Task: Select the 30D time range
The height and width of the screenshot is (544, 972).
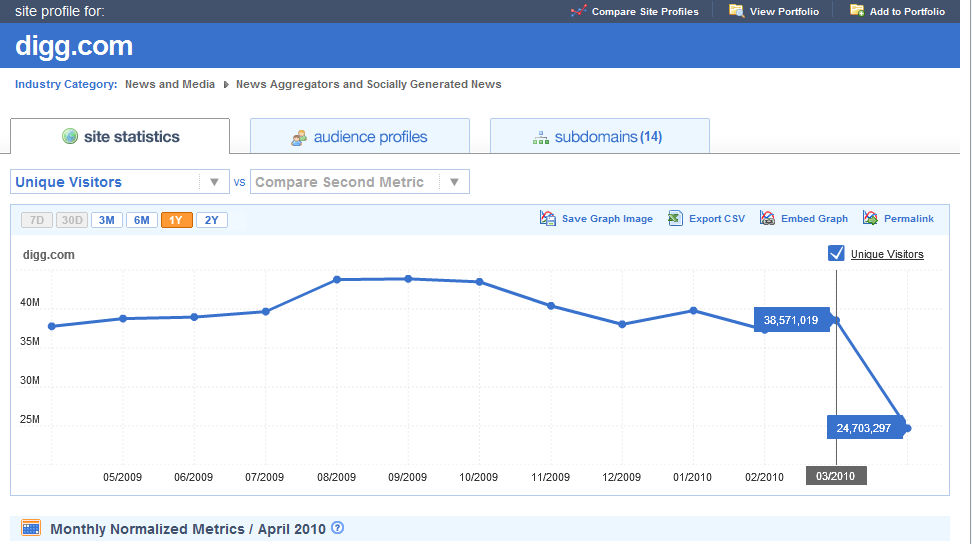Action: point(72,220)
